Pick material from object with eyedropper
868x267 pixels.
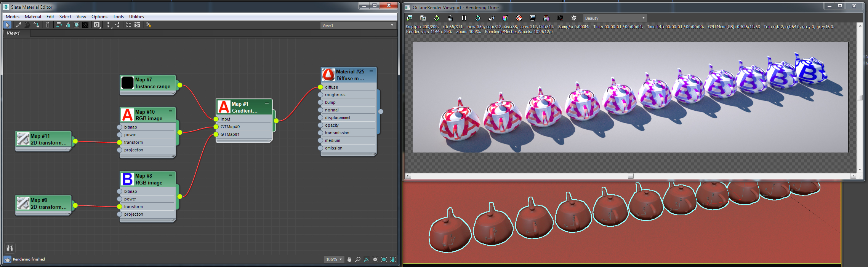coord(18,25)
